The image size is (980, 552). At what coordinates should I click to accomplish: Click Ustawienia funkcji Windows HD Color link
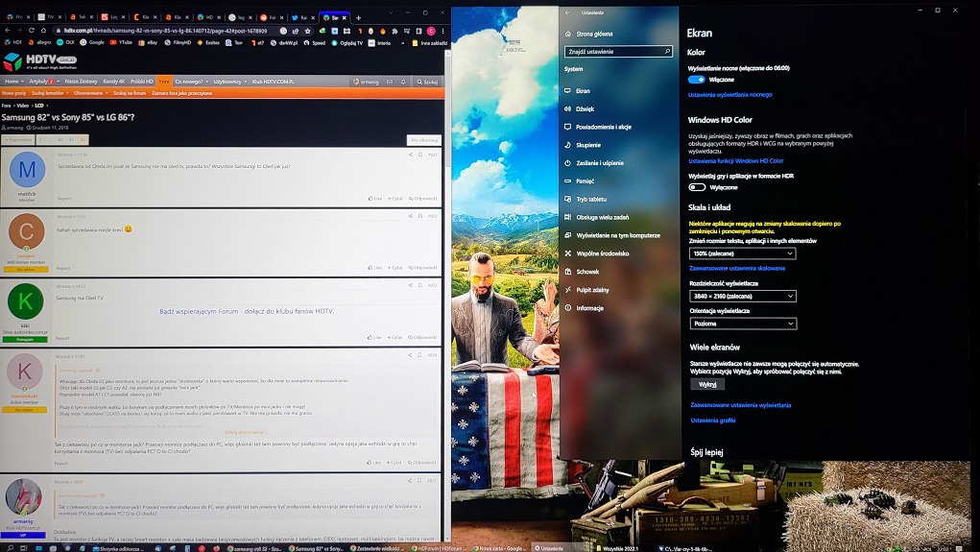735,160
